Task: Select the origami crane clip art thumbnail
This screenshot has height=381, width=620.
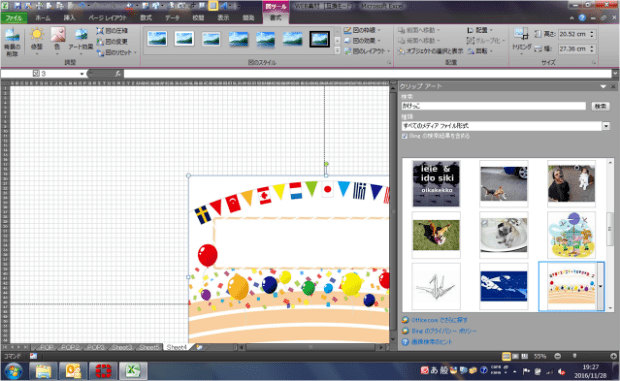Action: tap(436, 286)
